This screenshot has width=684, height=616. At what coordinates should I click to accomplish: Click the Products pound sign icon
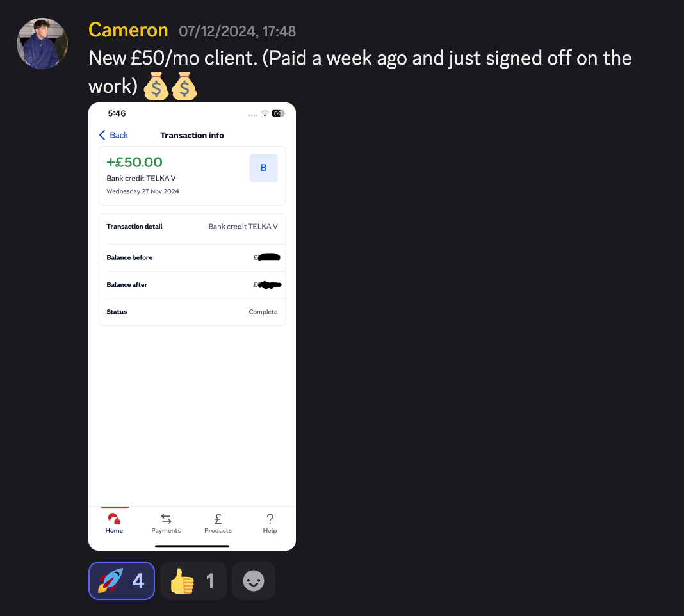218,519
